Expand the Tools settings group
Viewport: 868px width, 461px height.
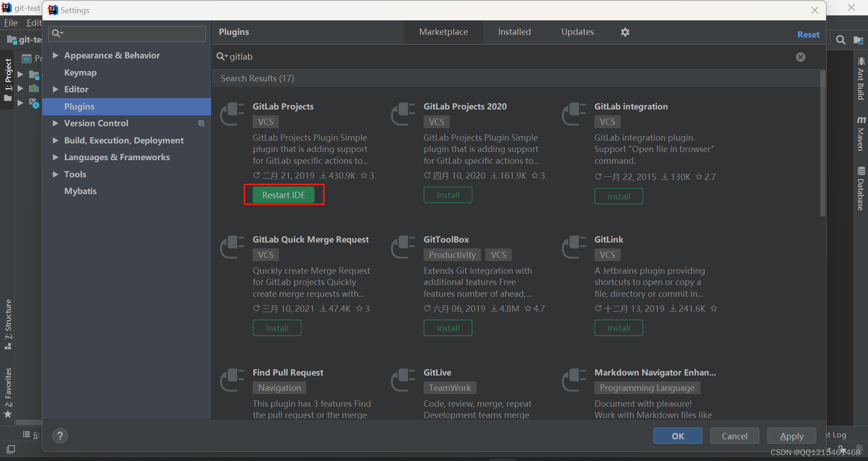point(56,174)
